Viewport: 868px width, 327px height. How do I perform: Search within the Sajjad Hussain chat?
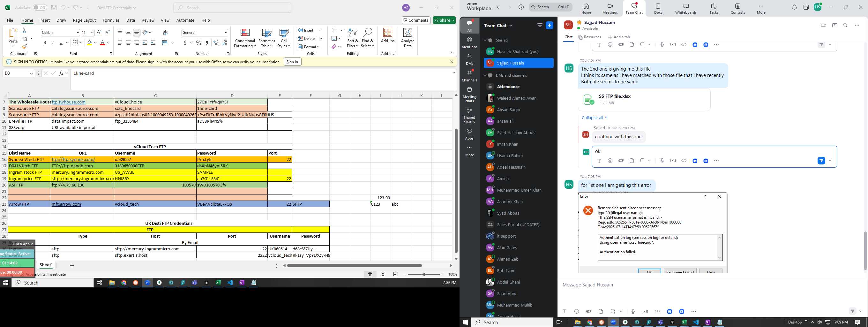pos(845,25)
